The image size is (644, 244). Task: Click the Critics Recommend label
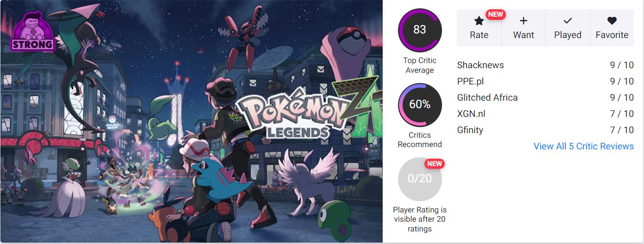(420, 140)
